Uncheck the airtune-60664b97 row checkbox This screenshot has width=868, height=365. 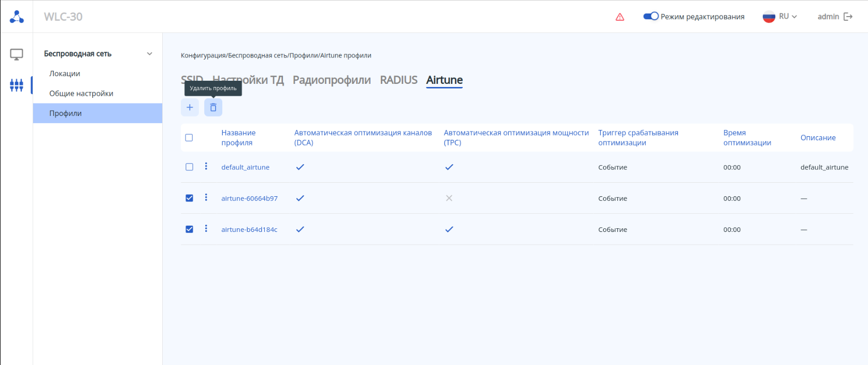coord(189,198)
